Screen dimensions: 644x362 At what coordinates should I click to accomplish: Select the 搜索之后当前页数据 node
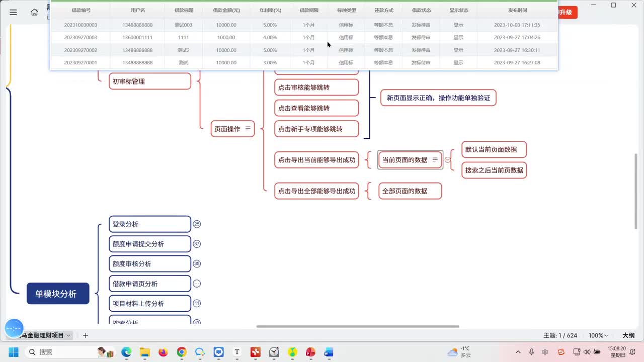(x=494, y=170)
